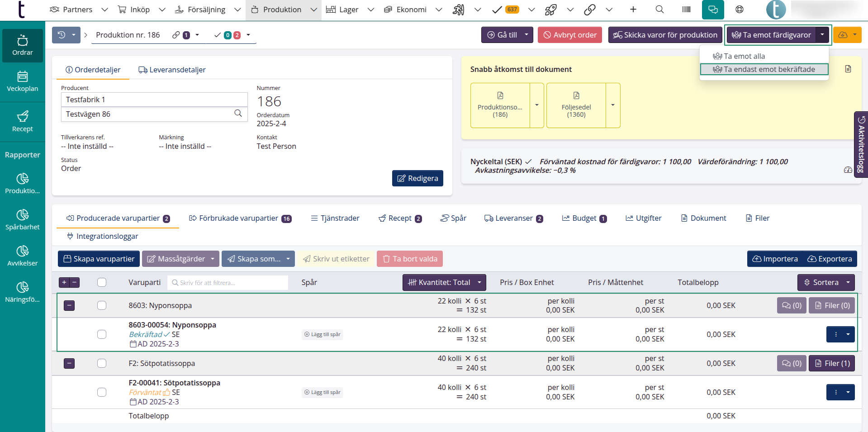Toggle the select-all checkbox in table header
Screen dimensions: 868x432
[102, 282]
